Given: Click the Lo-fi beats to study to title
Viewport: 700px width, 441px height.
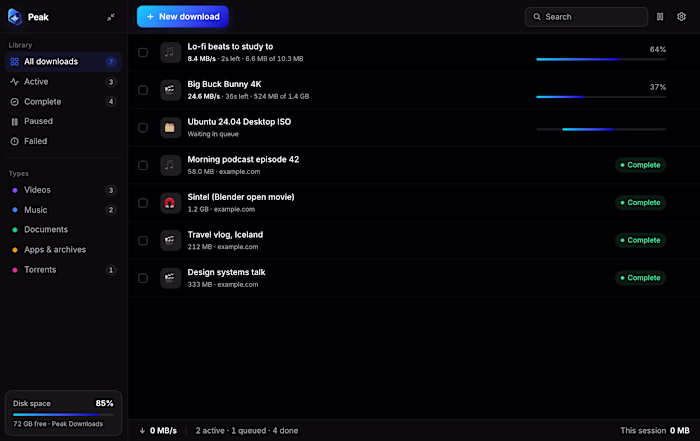Looking at the screenshot, I should 230,46.
